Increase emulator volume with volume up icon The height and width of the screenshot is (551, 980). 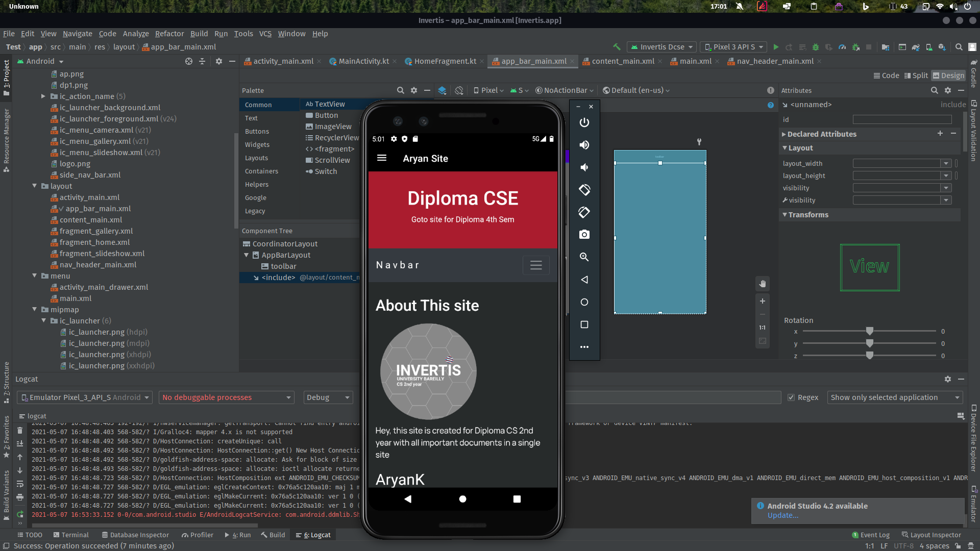[x=584, y=145]
